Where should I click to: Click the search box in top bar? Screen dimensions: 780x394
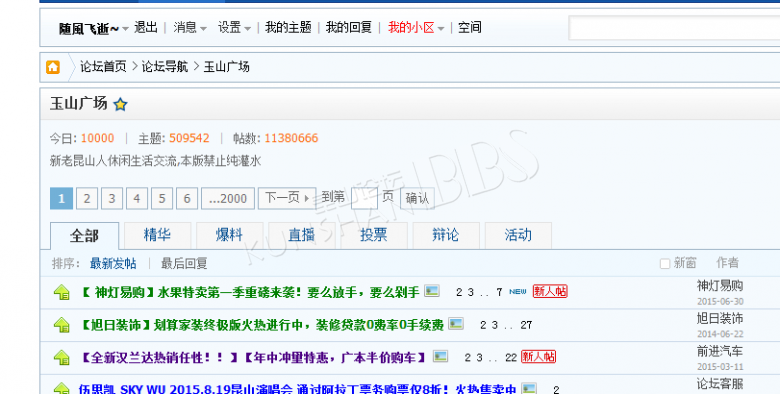[x=674, y=28]
